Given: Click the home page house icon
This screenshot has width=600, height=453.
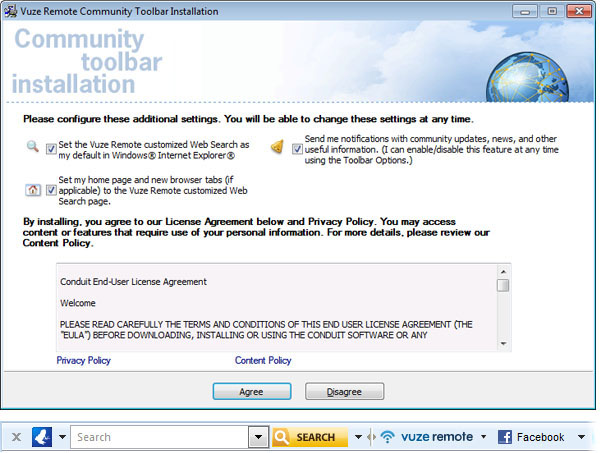Looking at the screenshot, I should pos(33,189).
